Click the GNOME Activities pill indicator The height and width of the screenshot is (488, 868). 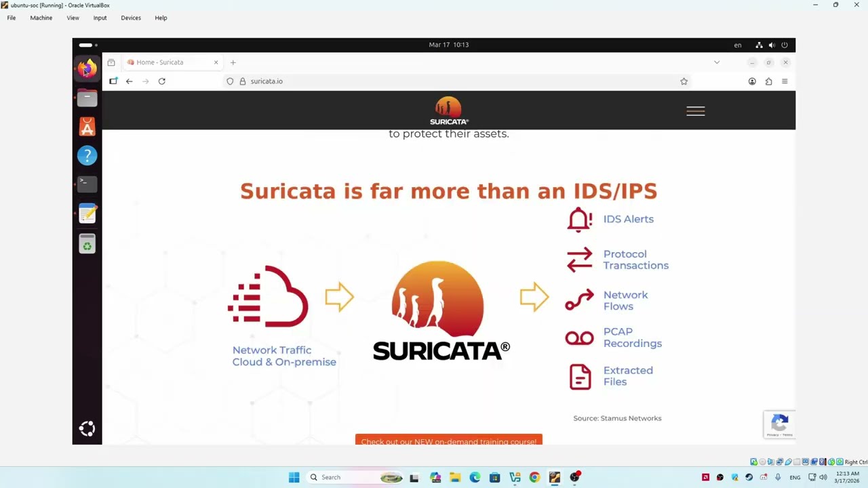[88, 45]
